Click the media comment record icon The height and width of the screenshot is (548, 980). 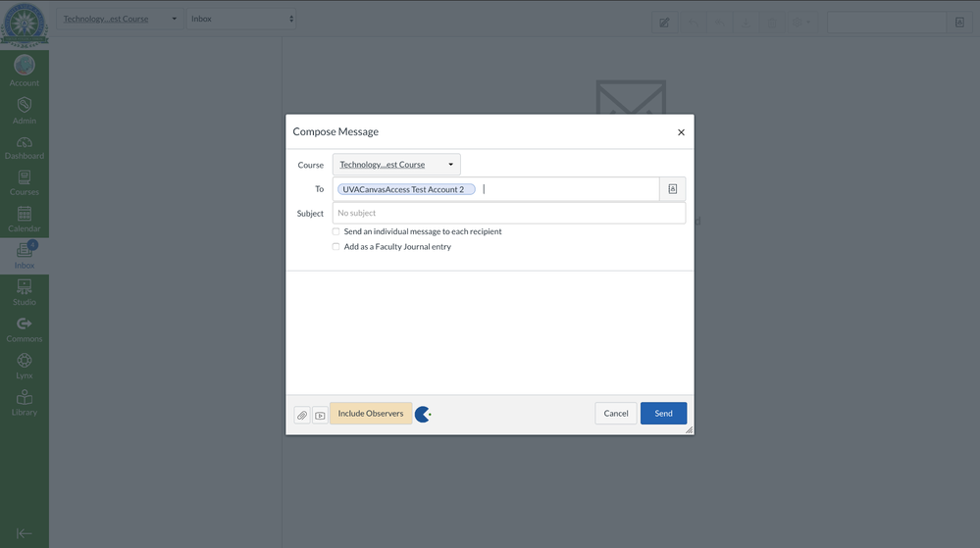pyautogui.click(x=320, y=415)
